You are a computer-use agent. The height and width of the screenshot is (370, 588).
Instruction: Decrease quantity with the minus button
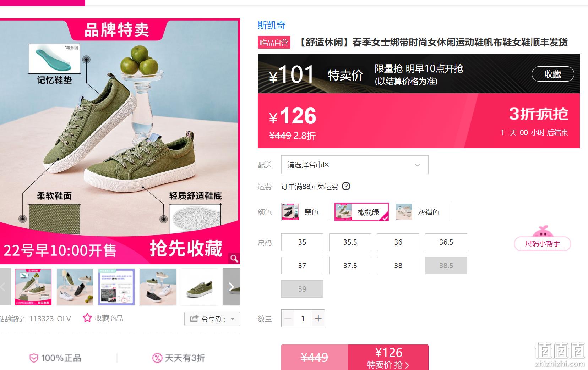[288, 319]
